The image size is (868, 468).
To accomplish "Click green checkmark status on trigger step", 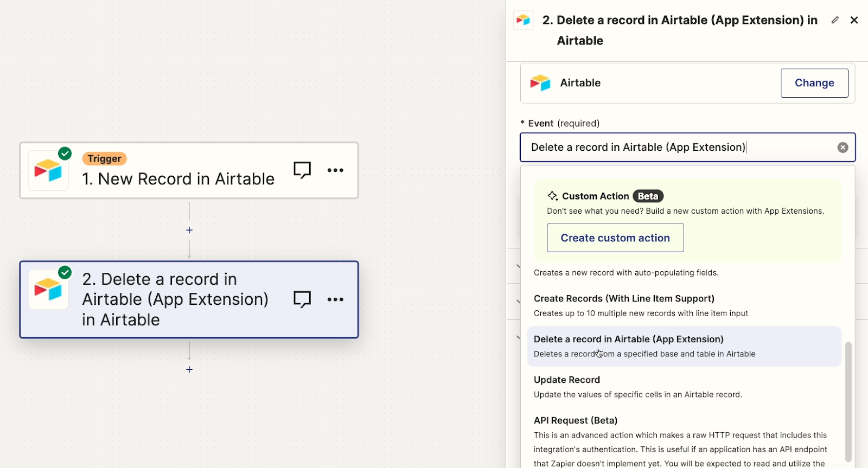I will [65, 153].
